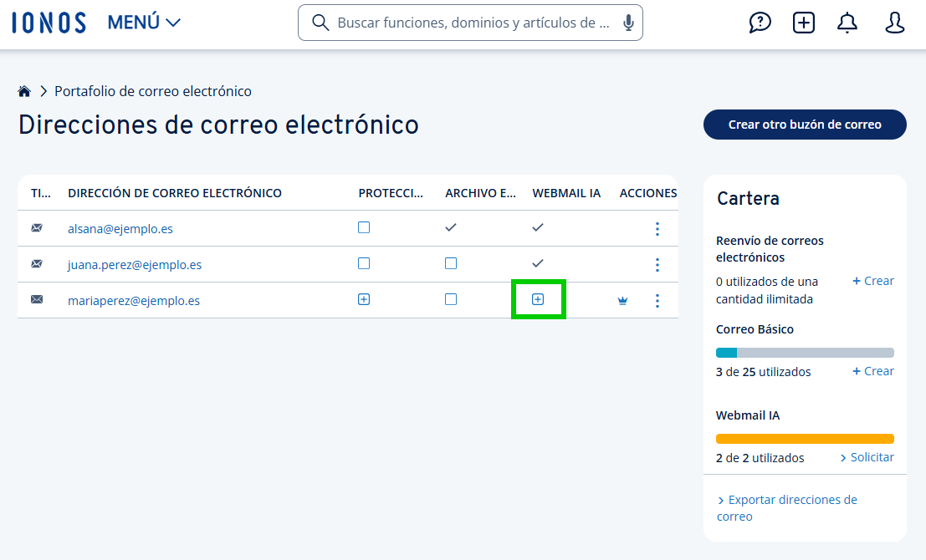
Task: Click Webmail IA checkmark for juana.perez@ejemplo.es
Action: 537,263
